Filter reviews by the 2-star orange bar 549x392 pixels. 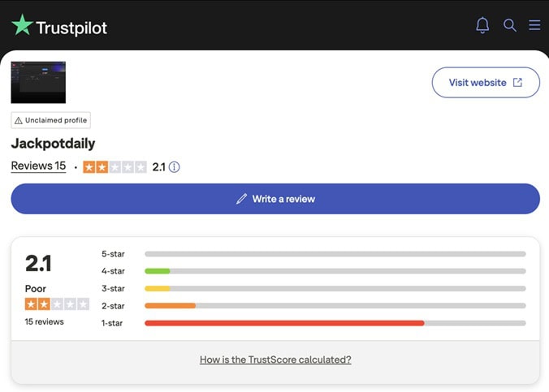click(x=335, y=305)
